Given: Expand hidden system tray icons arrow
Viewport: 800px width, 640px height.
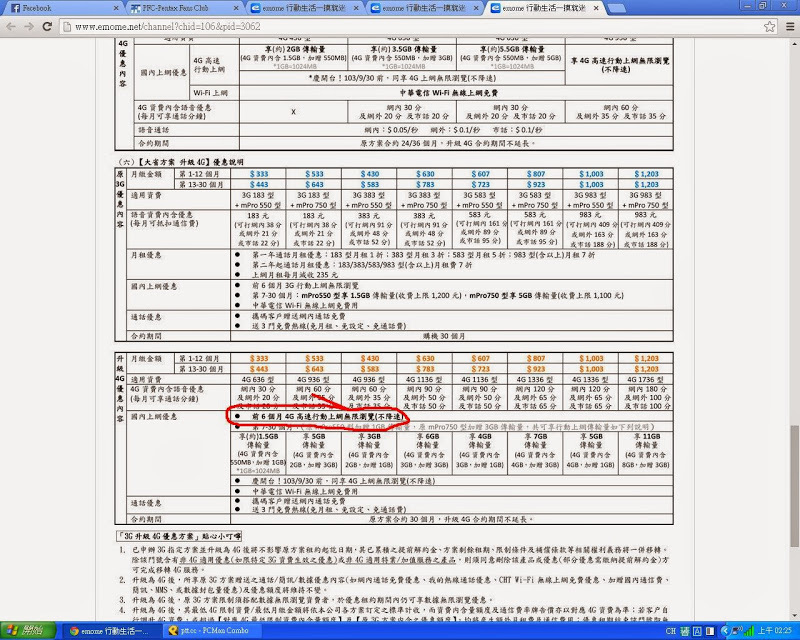Looking at the screenshot, I should click(724, 631).
